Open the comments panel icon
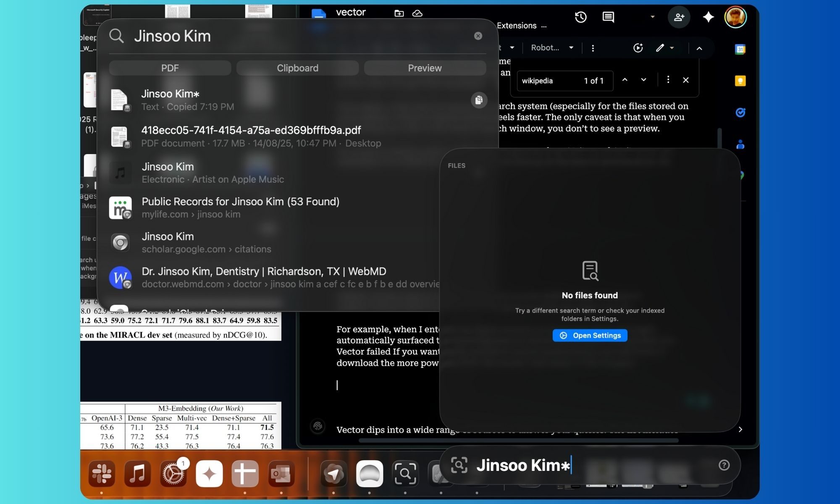840x504 pixels. (x=608, y=17)
